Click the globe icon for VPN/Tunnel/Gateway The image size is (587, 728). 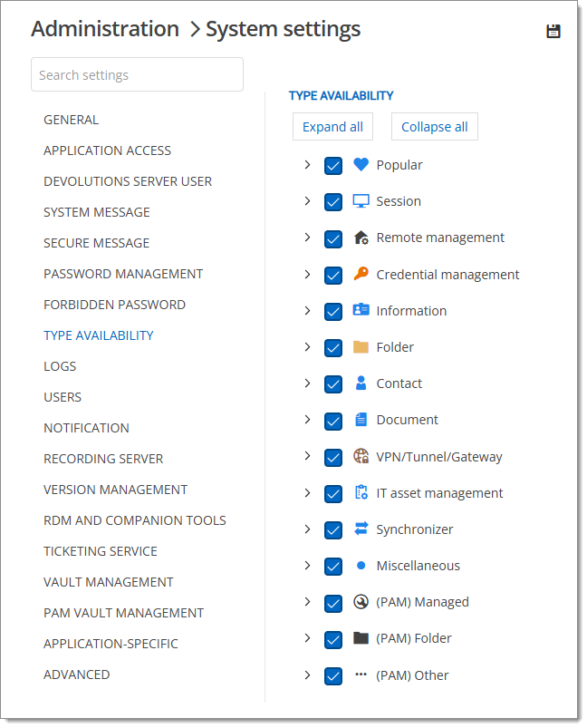361,457
